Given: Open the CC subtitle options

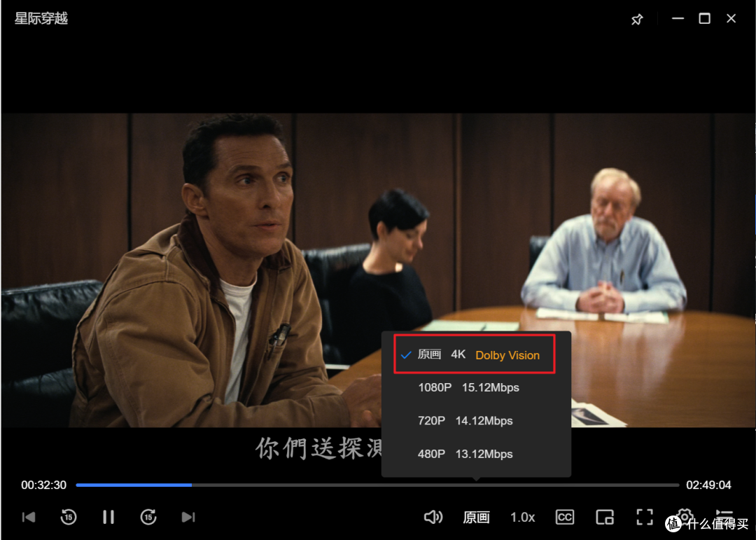Looking at the screenshot, I should coord(565,518).
